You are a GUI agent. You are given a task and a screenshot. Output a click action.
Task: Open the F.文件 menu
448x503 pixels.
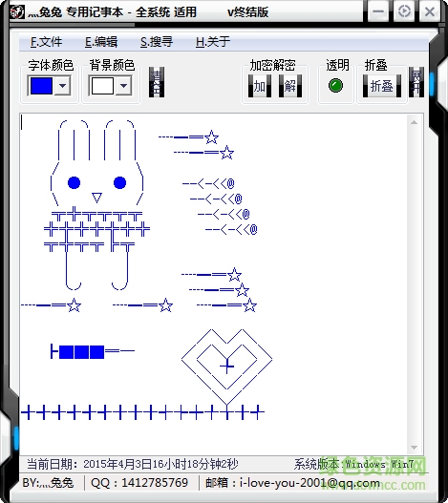[x=46, y=42]
